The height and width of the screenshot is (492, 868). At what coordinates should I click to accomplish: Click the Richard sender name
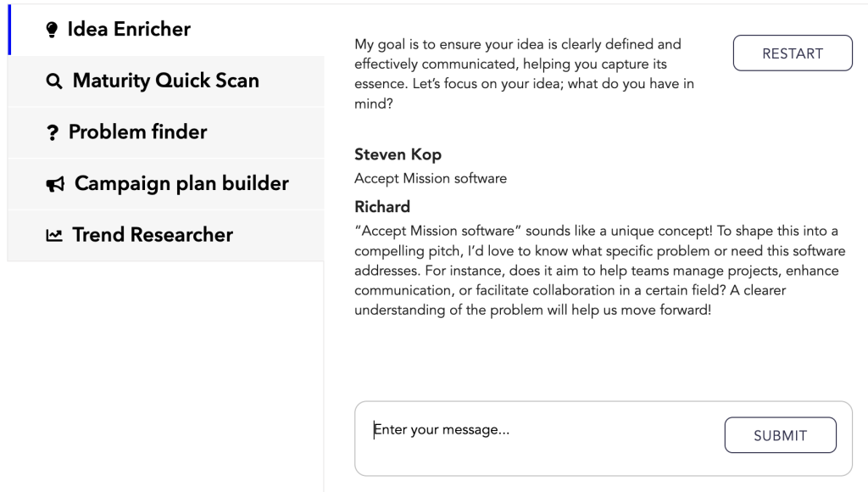point(381,206)
